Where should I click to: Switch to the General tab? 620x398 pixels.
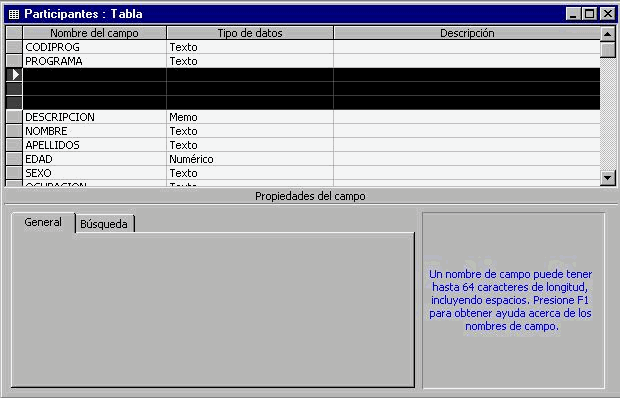(x=43, y=223)
